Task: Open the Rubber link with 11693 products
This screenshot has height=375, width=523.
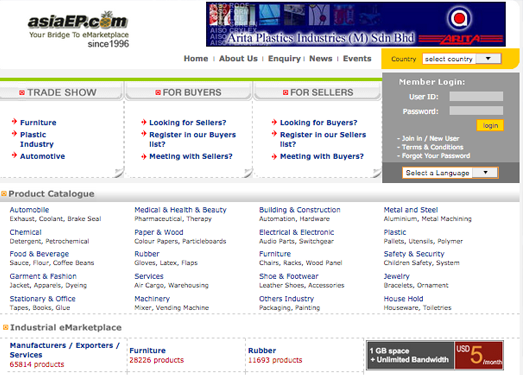Action: [x=262, y=351]
